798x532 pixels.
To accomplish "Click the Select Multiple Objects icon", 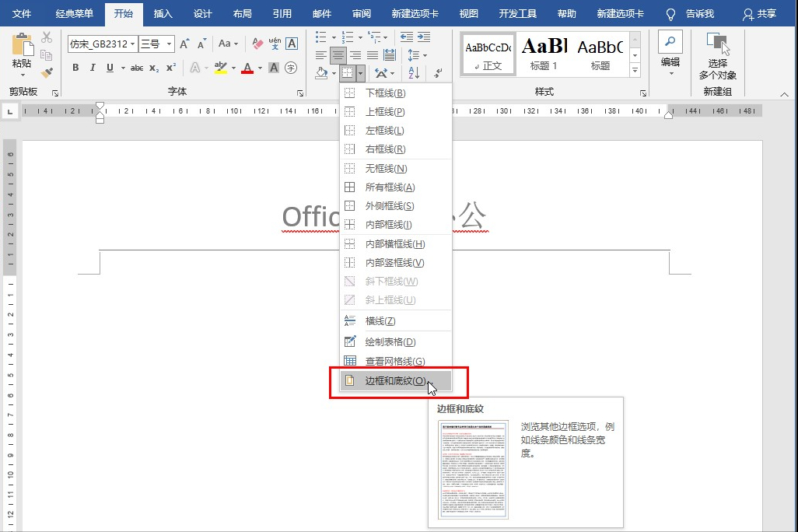I will click(718, 44).
